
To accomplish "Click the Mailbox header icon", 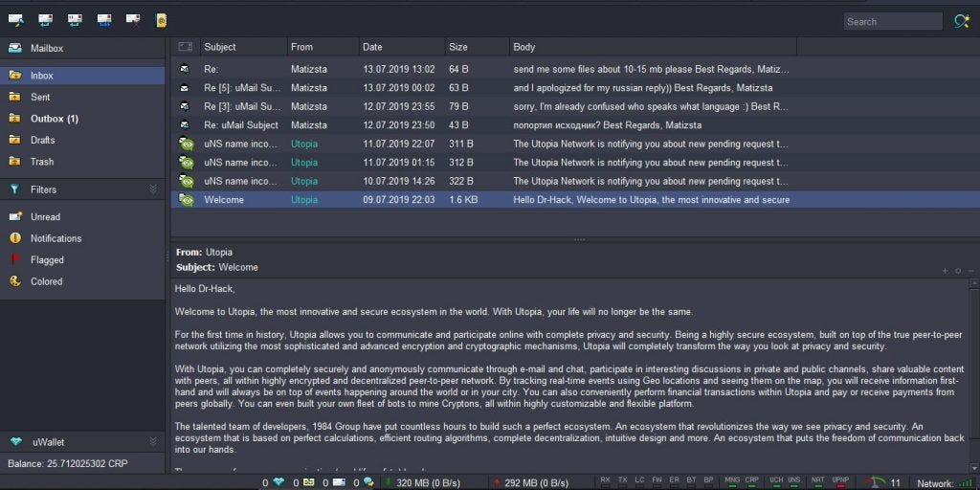I will [x=15, y=48].
